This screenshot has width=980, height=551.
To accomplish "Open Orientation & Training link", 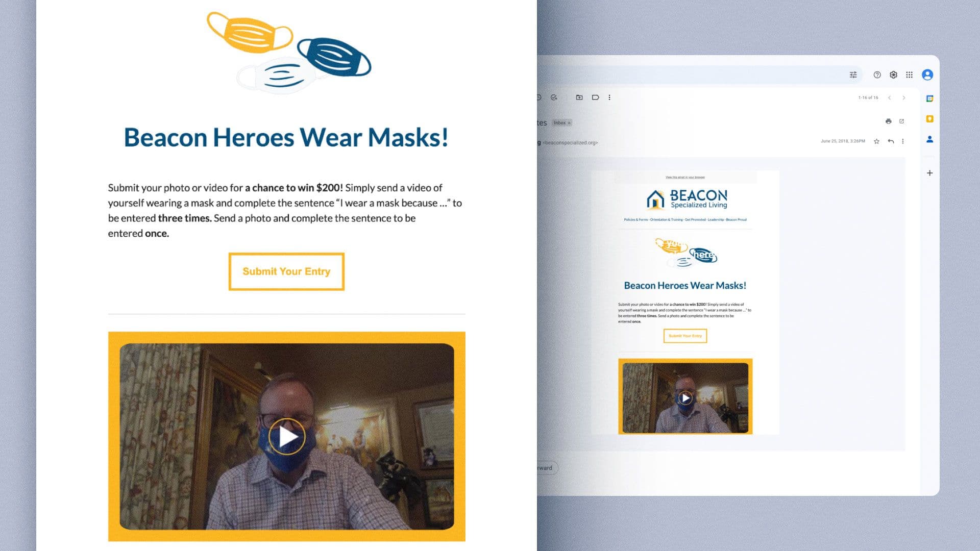I will 666,220.
